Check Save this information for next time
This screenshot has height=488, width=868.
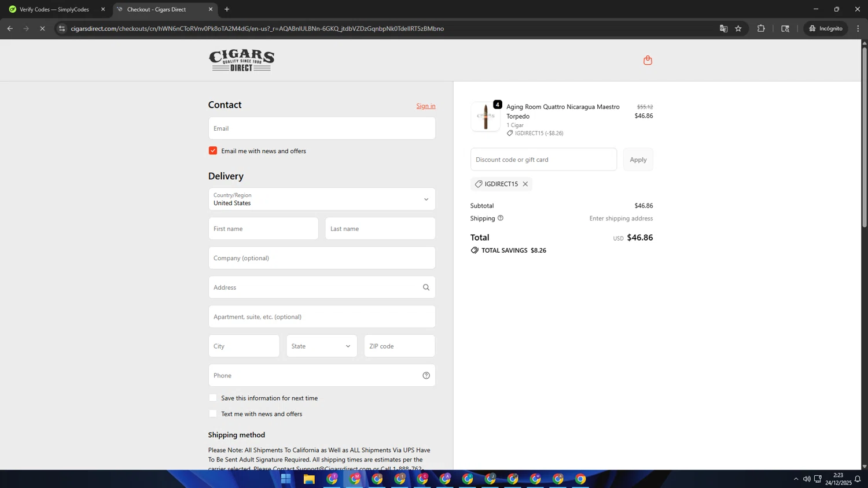(213, 398)
